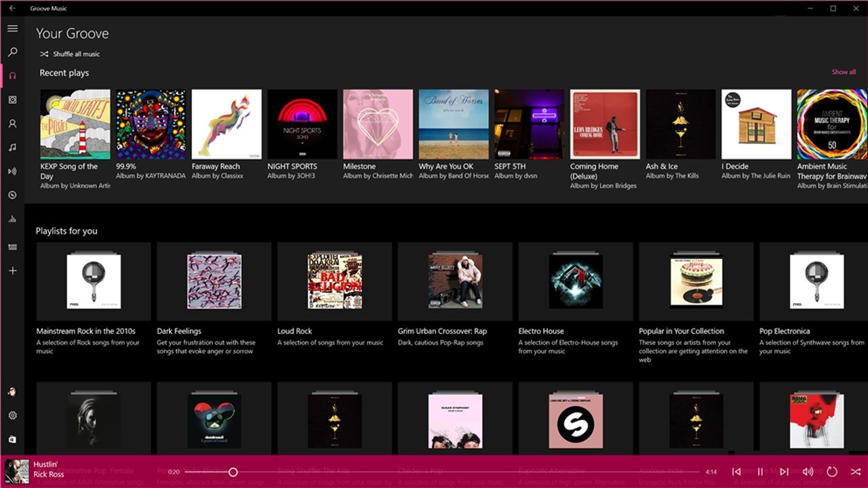Create a new playlist with the plus icon

(x=12, y=270)
